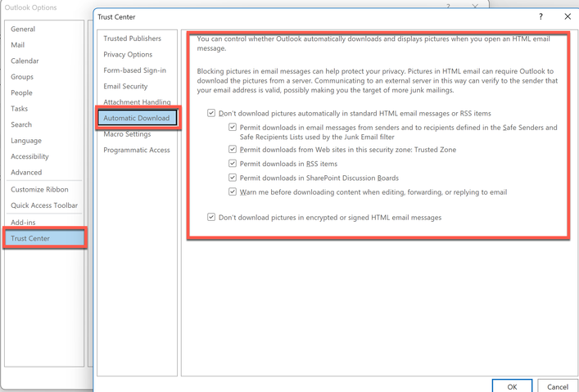Select Automatic Download in Trust Center

[x=138, y=118]
